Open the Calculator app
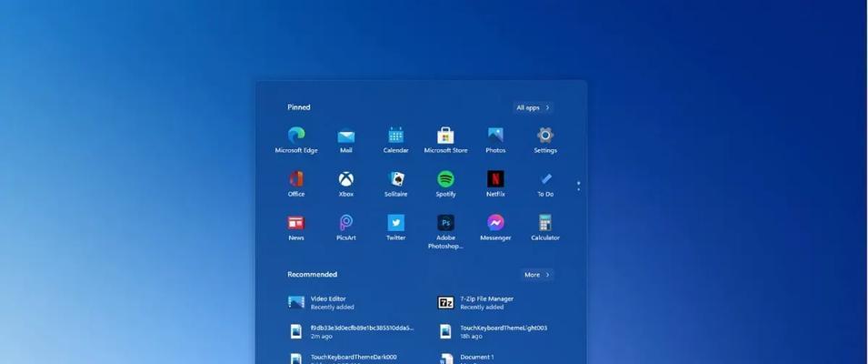Screen dimensions: 868x364 545,227
